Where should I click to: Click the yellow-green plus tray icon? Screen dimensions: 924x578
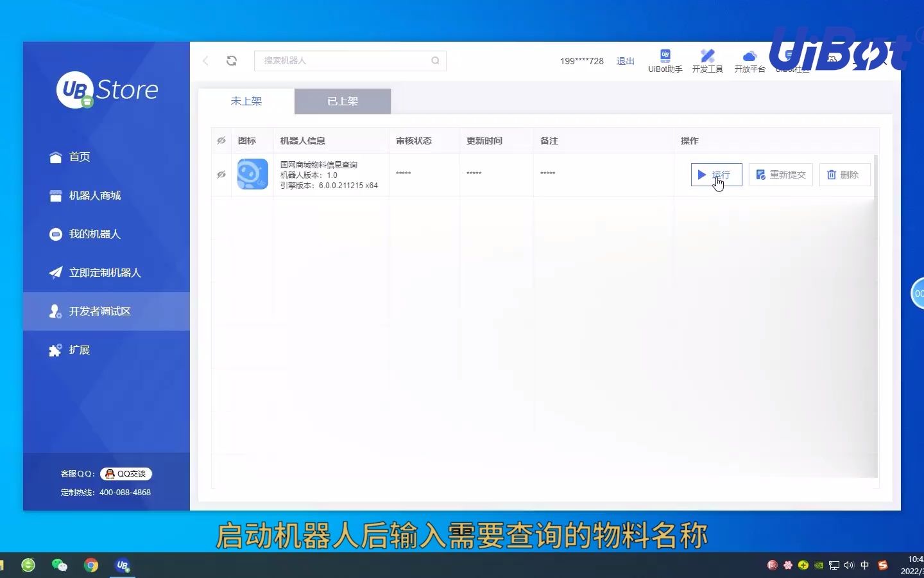point(803,565)
